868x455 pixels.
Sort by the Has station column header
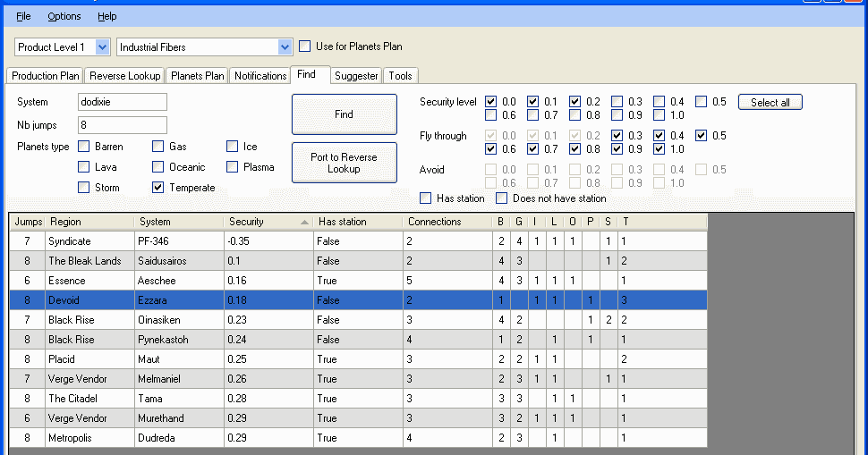click(358, 222)
